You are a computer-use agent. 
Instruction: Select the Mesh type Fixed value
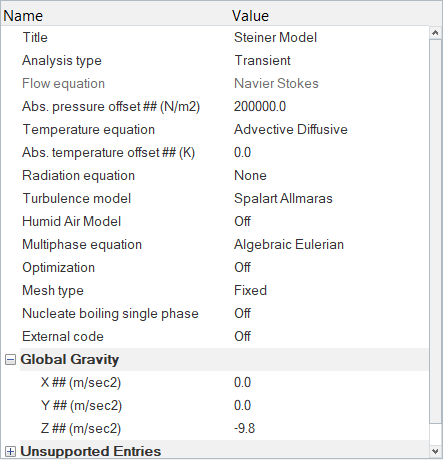[x=250, y=290]
